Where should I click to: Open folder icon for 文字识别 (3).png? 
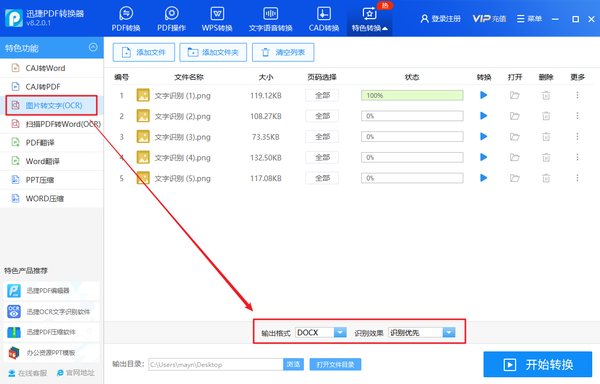point(515,137)
